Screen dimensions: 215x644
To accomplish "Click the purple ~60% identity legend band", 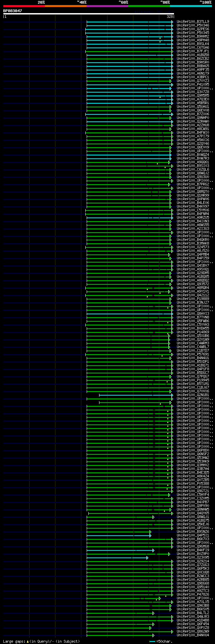I will 107,6.
